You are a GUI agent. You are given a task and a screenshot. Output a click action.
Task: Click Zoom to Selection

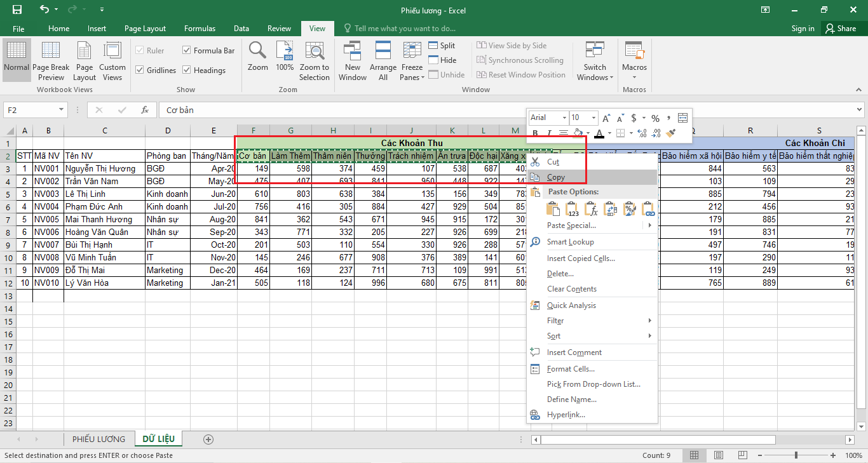(x=315, y=61)
